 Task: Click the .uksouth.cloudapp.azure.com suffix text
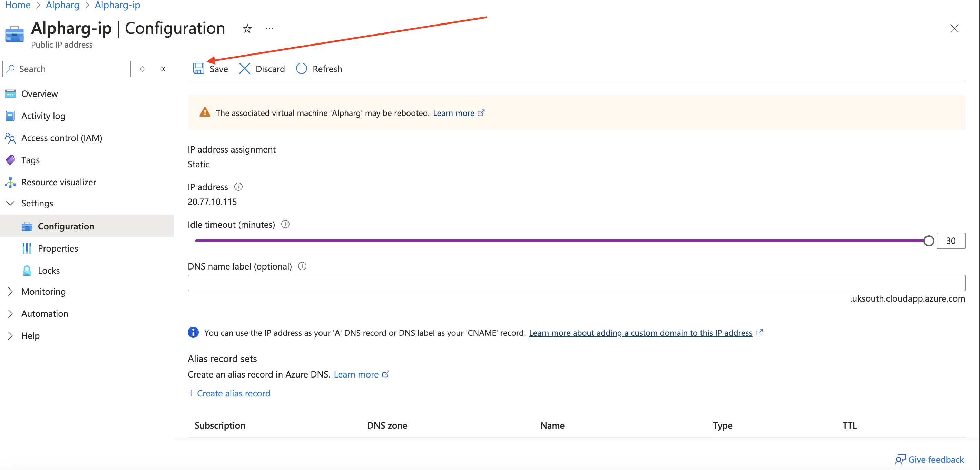click(907, 298)
